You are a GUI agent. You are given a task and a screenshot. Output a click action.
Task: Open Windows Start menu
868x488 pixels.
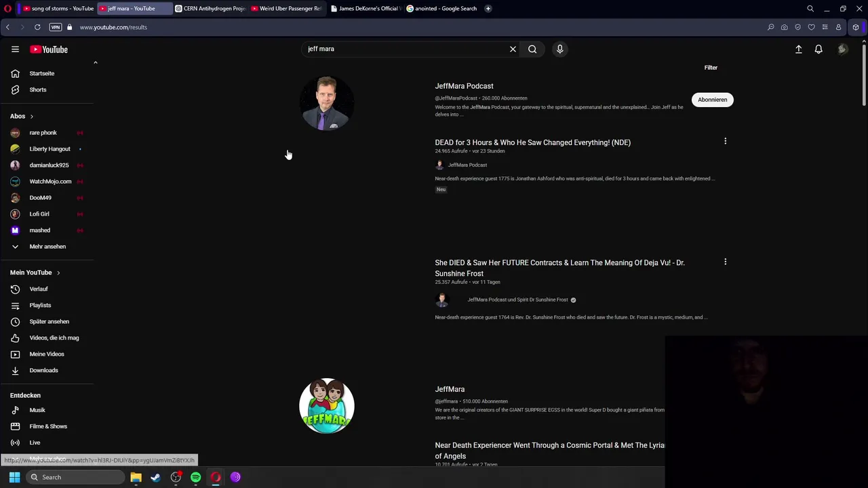[14, 477]
